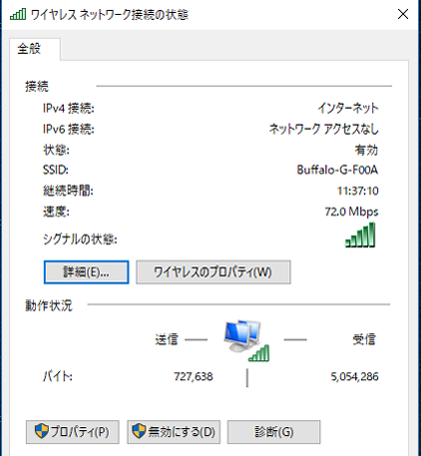Click the IPv4 status インターネット text
Screen dimensions: 421x456
[x=348, y=108]
